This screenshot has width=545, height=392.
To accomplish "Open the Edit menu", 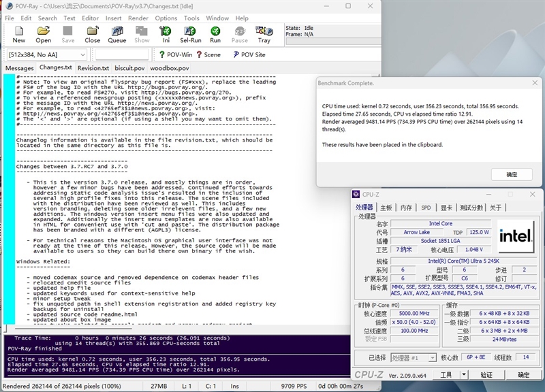I will coord(26,18).
